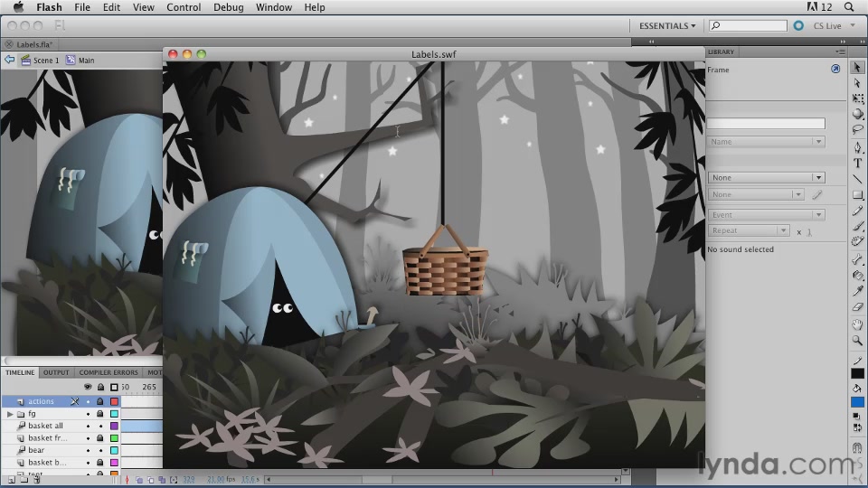The height and width of the screenshot is (488, 868).
Task: Toggle visibility dot of fg layer
Action: point(88,413)
